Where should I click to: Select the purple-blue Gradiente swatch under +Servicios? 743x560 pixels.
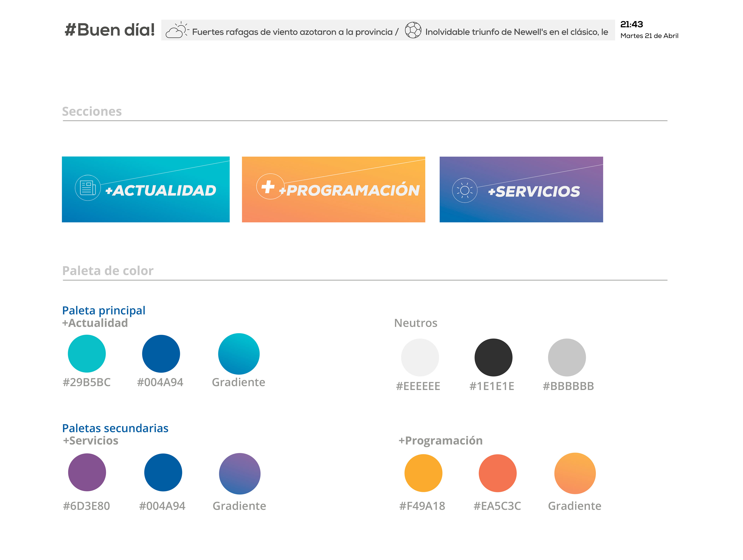pos(240,474)
